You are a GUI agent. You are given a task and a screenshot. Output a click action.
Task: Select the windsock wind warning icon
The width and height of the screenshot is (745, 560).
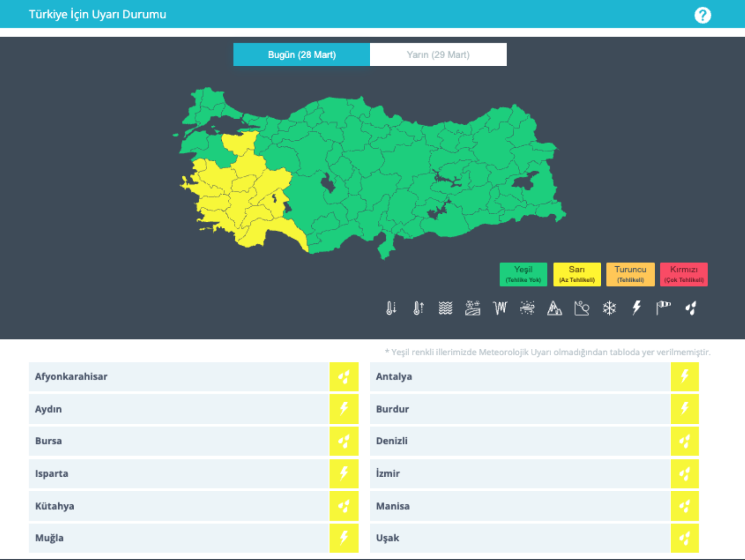(663, 308)
